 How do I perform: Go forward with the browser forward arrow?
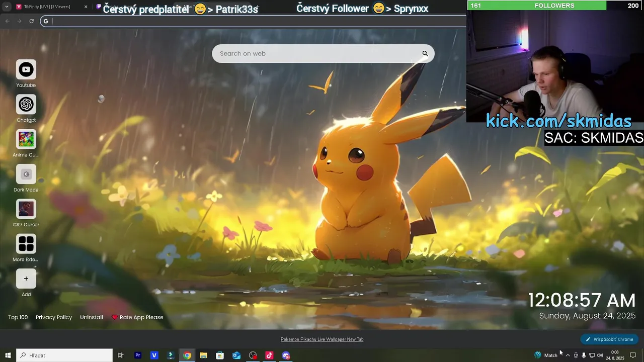[19, 21]
